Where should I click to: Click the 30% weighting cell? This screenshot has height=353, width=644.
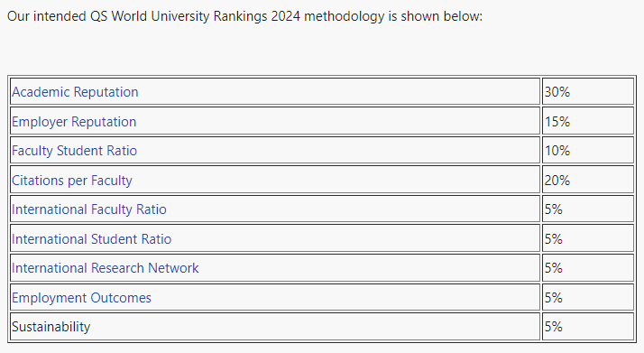click(x=588, y=92)
